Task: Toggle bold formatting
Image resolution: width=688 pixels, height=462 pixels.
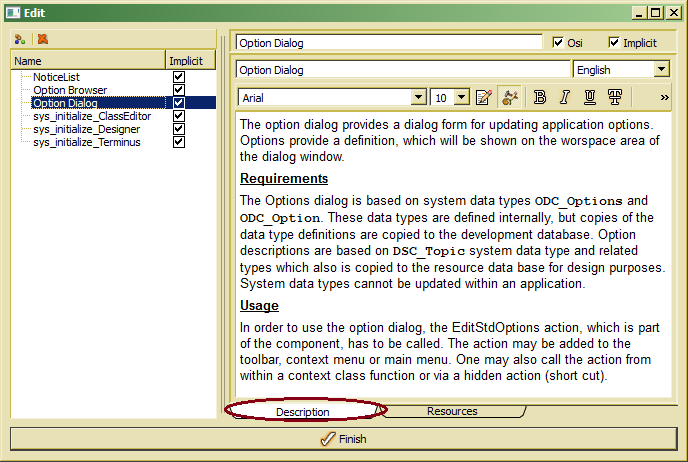Action: point(540,97)
